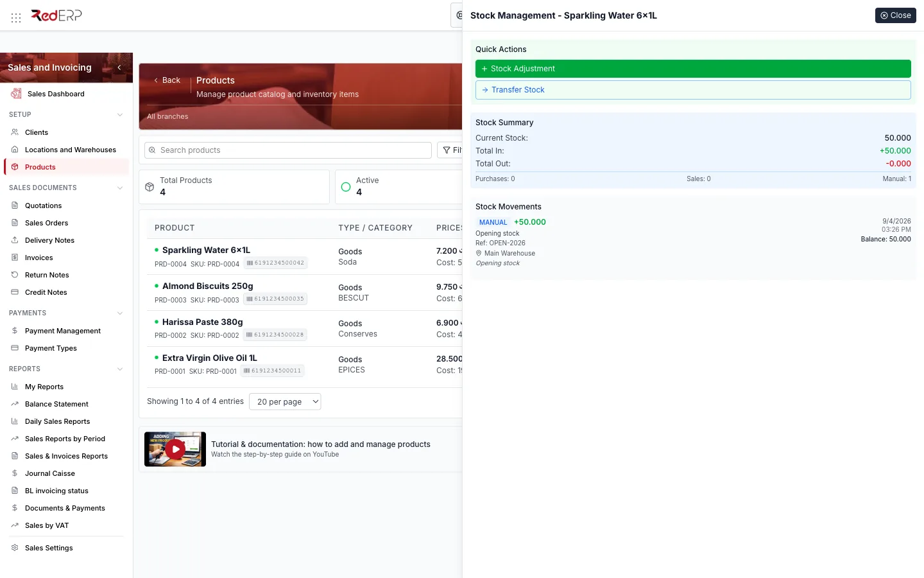Screen dimensions: 924x578
Task: Go Back from Products page
Action: (167, 80)
